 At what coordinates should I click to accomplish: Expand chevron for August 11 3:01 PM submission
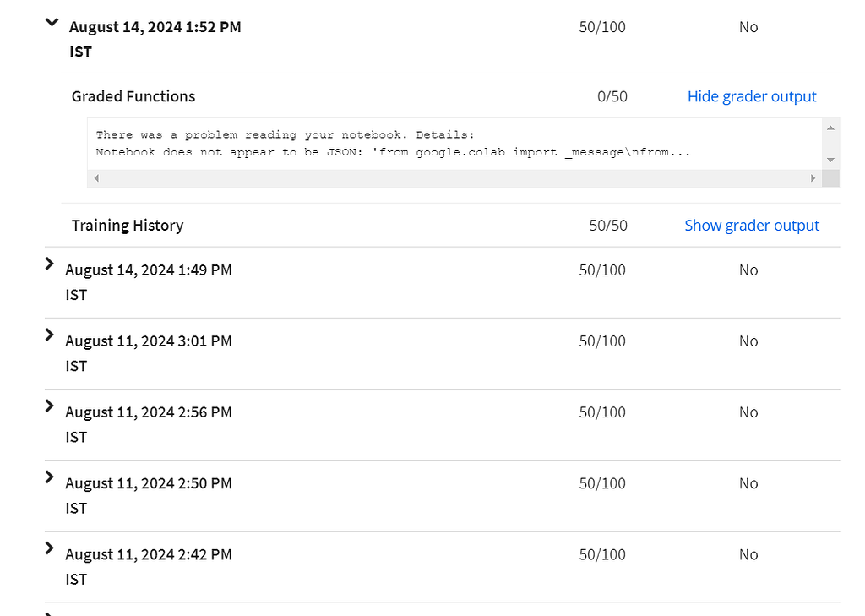(50, 335)
